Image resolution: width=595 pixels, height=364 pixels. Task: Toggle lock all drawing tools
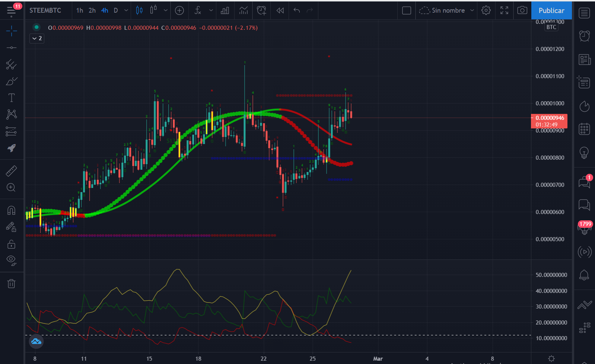(x=12, y=244)
